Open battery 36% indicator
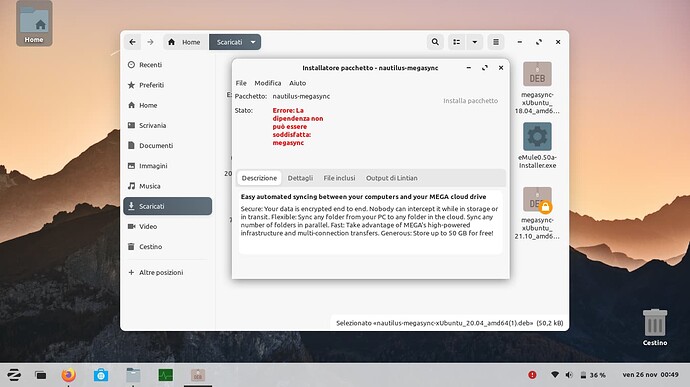Viewport: 690px width, 387px height. (593, 375)
